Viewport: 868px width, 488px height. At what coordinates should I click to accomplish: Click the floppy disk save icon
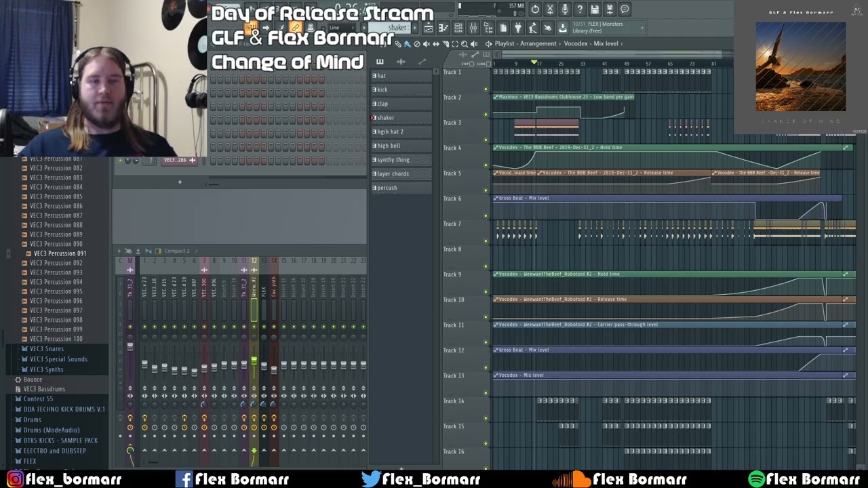tap(595, 9)
